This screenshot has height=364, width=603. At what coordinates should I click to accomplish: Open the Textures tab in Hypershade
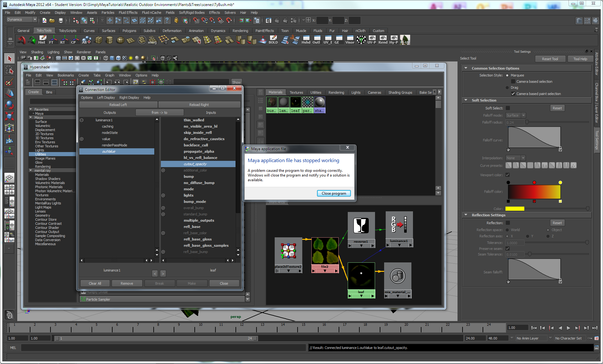[296, 92]
